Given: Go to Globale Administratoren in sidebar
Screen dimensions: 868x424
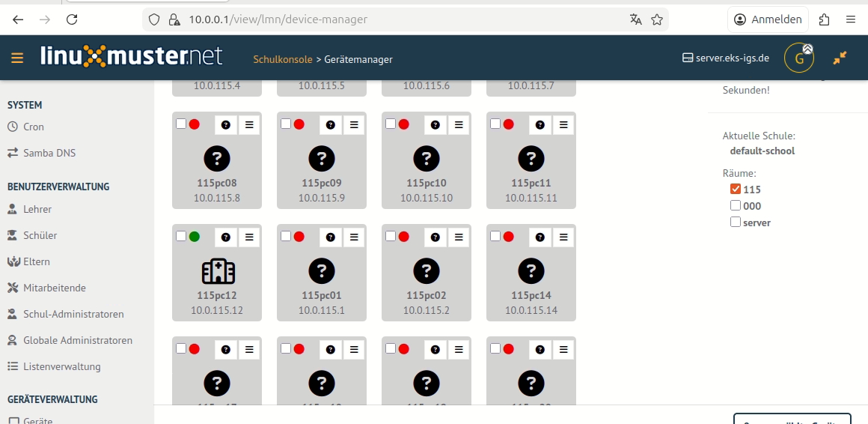Looking at the screenshot, I should [x=77, y=340].
